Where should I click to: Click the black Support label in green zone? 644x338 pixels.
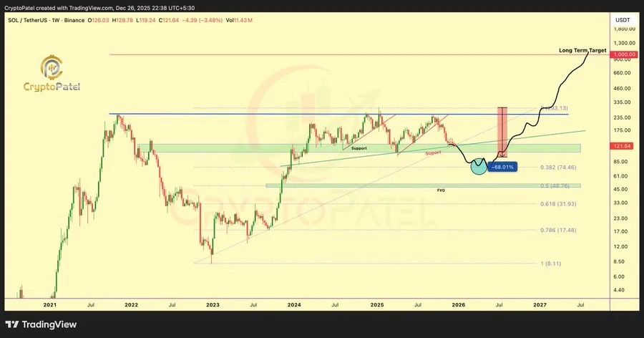click(x=359, y=148)
